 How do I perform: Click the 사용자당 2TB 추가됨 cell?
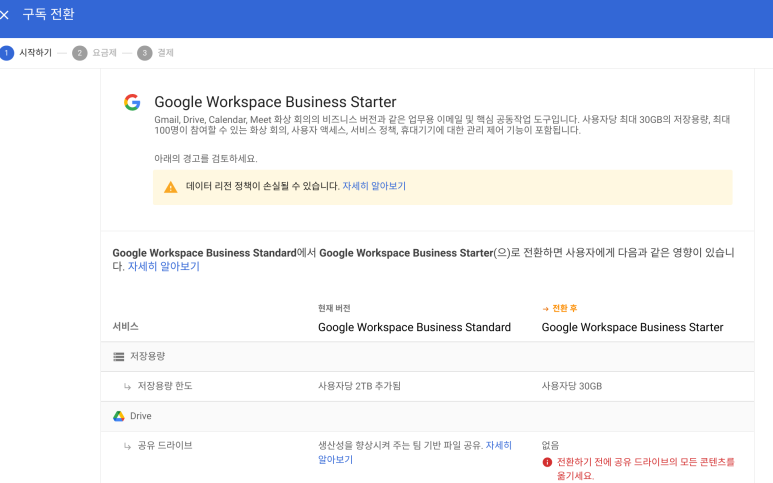tap(359, 386)
